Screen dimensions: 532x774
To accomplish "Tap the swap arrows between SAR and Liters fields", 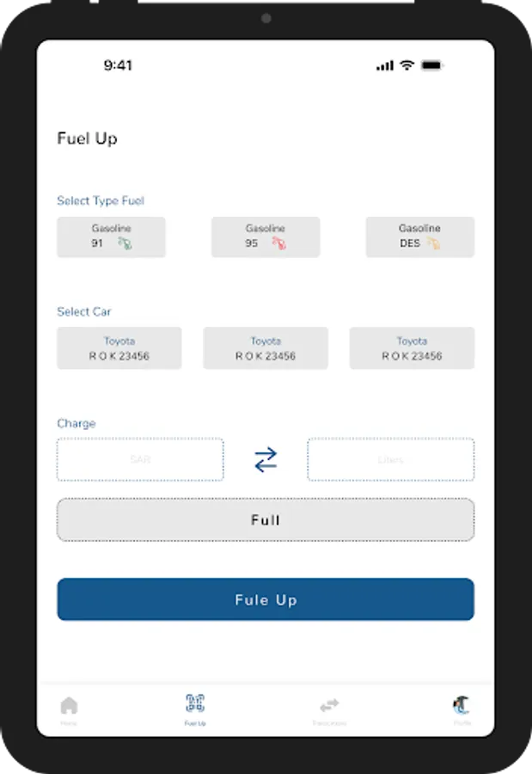I will click(x=265, y=459).
